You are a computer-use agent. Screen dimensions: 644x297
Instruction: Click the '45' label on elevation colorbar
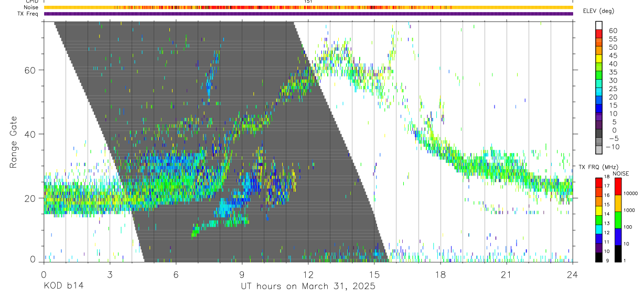pyautogui.click(x=612, y=55)
